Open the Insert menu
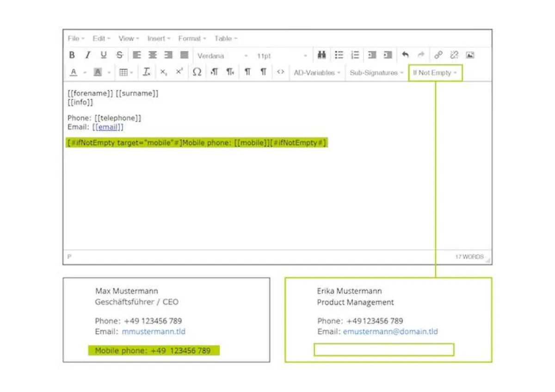 [159, 38]
